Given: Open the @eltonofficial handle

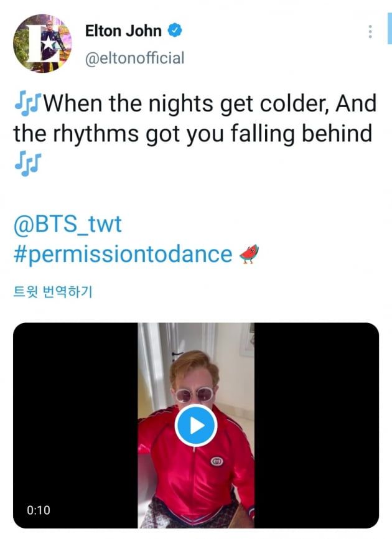Looking at the screenshot, I should click(134, 58).
